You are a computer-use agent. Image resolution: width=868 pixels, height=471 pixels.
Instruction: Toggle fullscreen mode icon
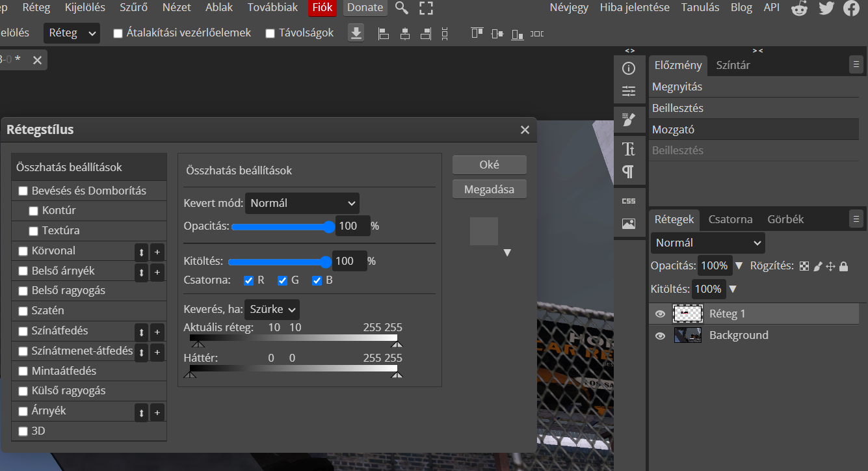426,8
